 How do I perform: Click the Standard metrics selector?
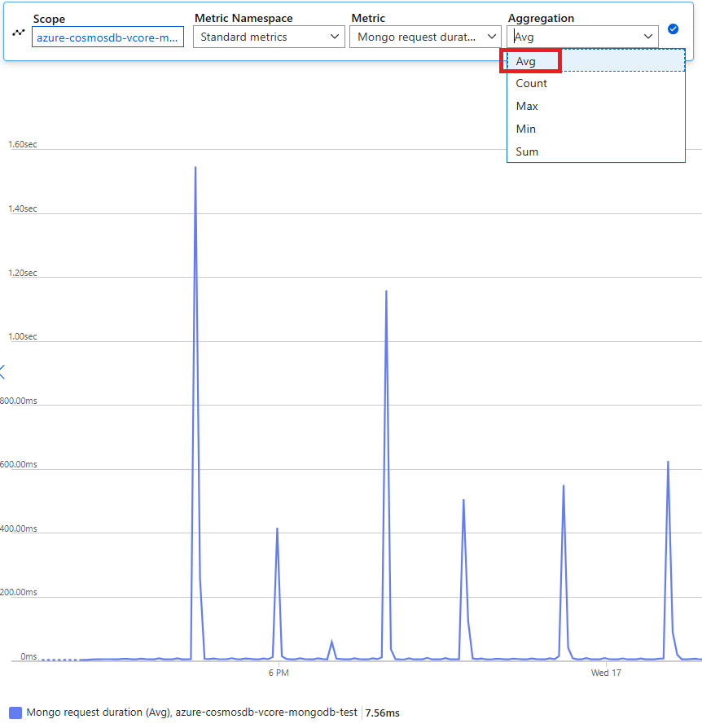[269, 37]
